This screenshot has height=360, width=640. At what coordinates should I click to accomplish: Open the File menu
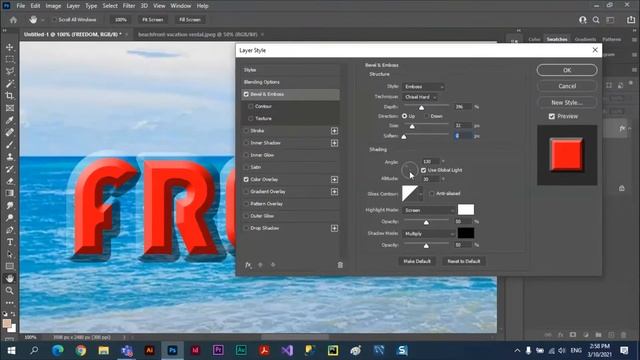tap(20, 6)
